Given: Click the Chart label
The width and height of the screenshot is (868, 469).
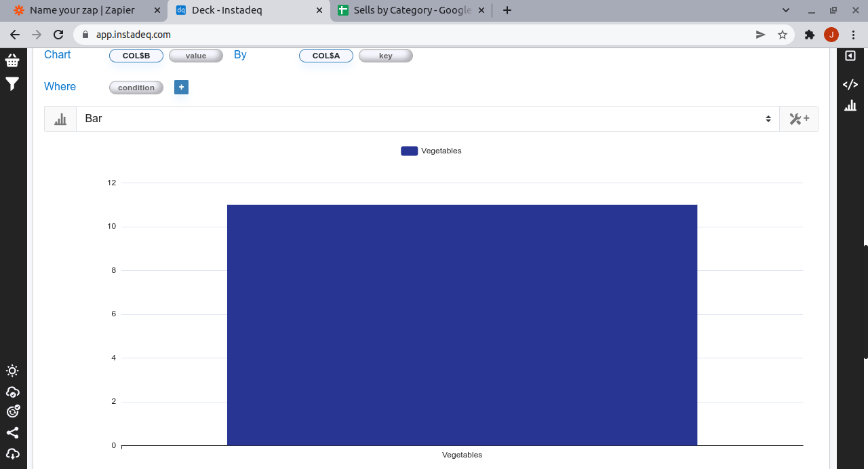Looking at the screenshot, I should pos(58,55).
